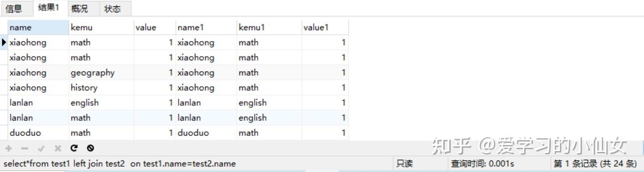644x172 pixels.
Task: Switch to the 信息 tab
Action: pyautogui.click(x=13, y=9)
